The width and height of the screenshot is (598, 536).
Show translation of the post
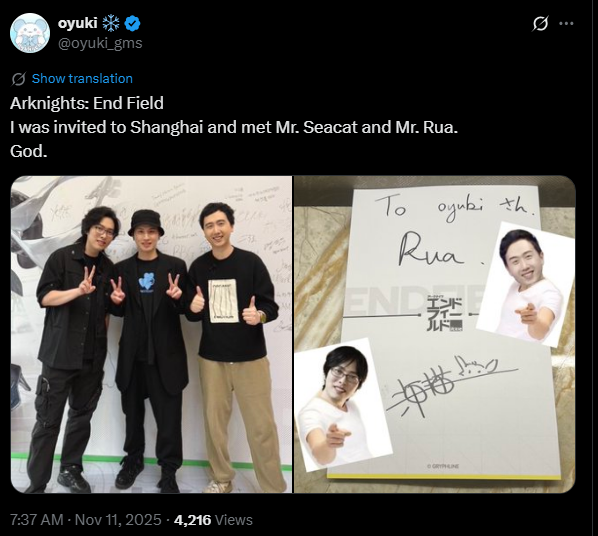tap(82, 79)
